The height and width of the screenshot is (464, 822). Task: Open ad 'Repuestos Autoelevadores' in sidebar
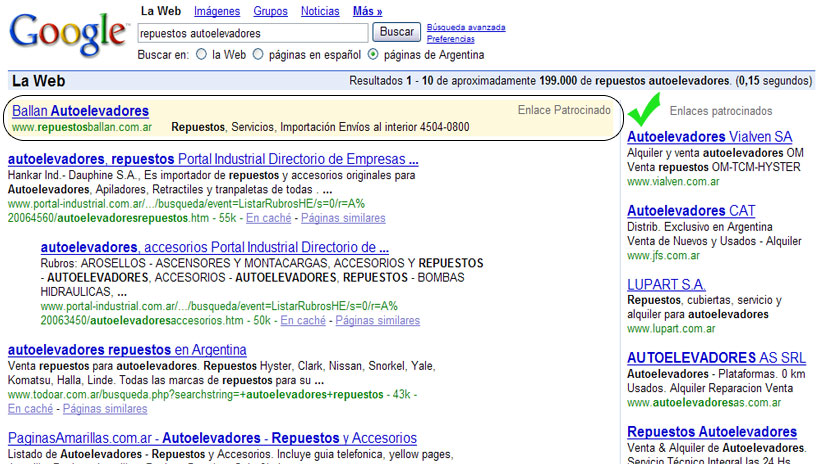[x=712, y=432]
